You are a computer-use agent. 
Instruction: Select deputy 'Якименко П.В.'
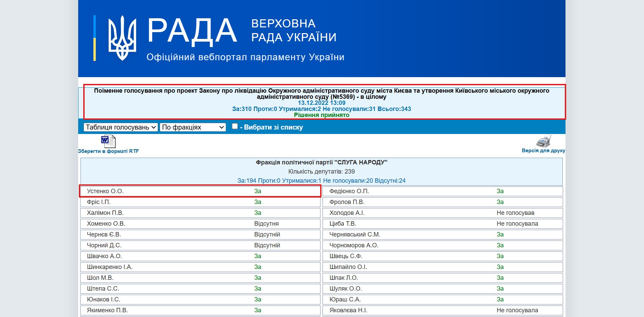107,310
